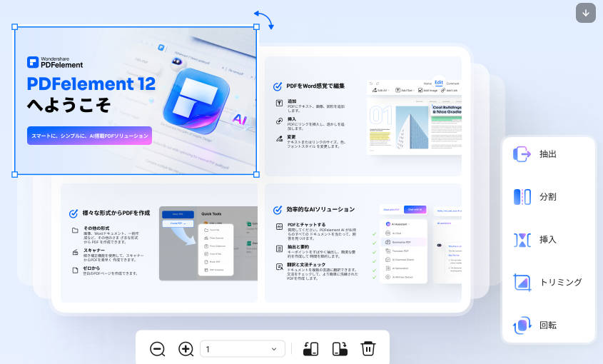Screen dimensions: 603x364
Task: Click the zoom in magnifier icon
Action: pyautogui.click(x=186, y=349)
